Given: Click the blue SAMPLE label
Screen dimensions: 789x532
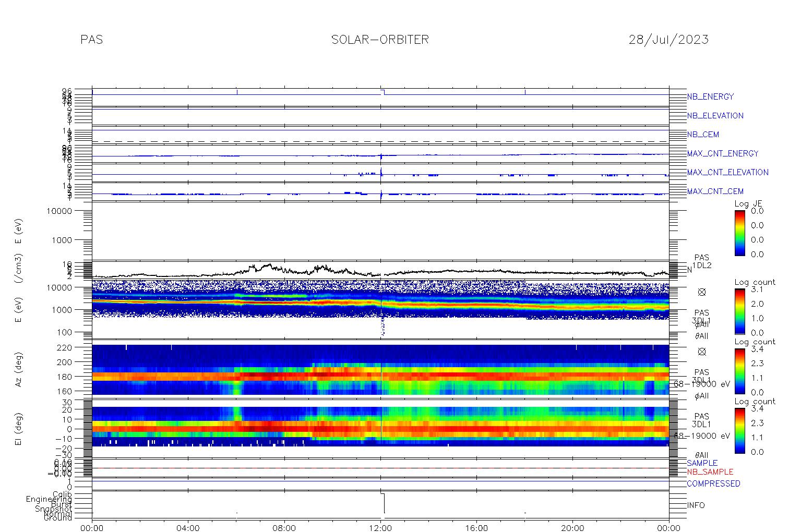Looking at the screenshot, I should [x=702, y=463].
